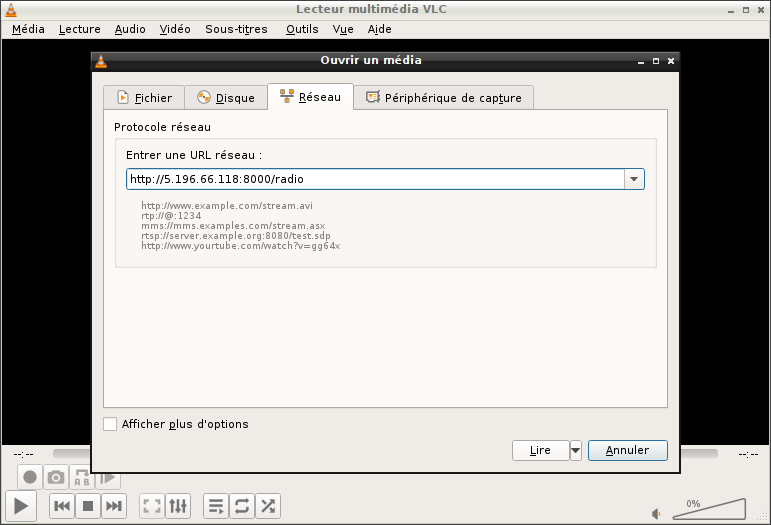Image resolution: width=771 pixels, height=525 pixels.
Task: Toggle the loop repeat icon
Action: pyautogui.click(x=242, y=506)
